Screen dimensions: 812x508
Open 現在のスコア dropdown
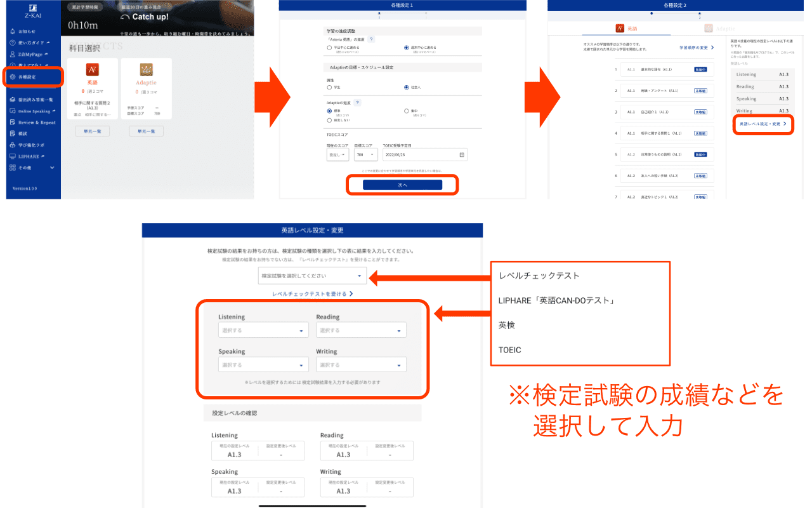coord(337,154)
